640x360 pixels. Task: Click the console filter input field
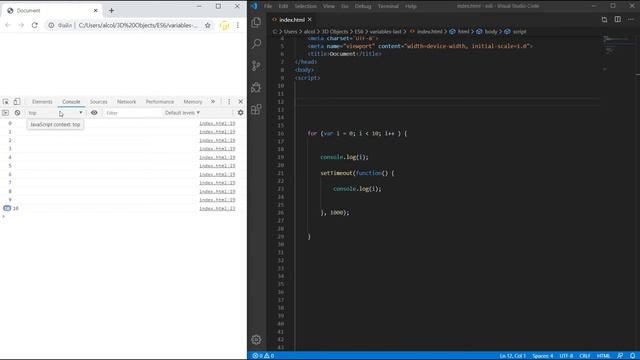click(x=133, y=113)
